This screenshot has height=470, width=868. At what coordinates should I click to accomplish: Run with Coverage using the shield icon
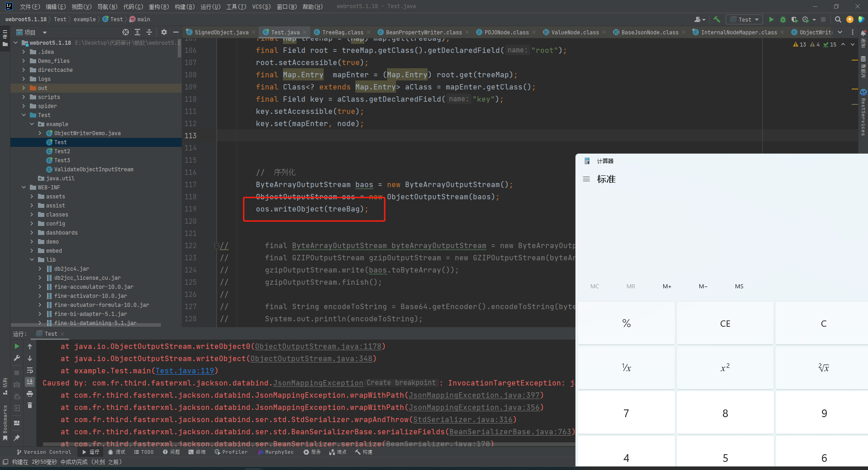794,19
